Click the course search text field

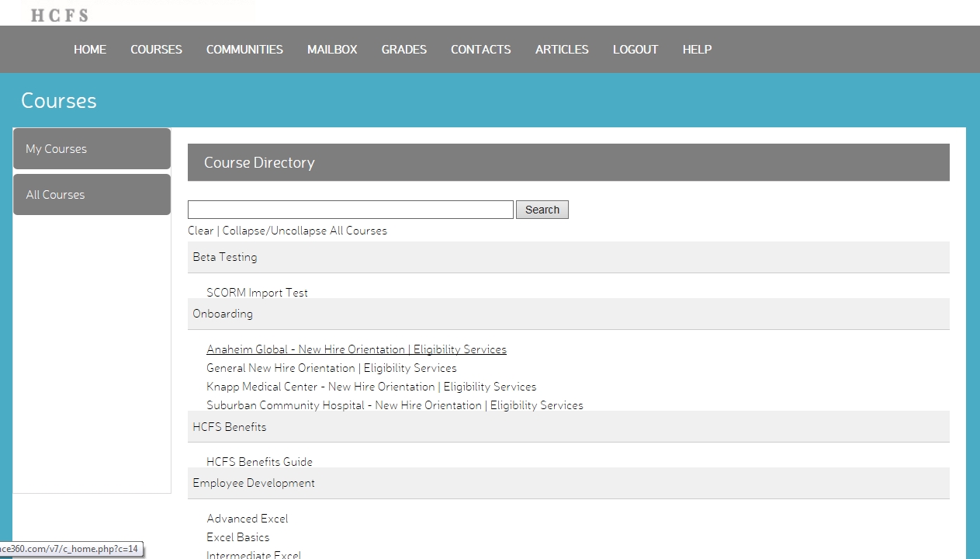[350, 210]
